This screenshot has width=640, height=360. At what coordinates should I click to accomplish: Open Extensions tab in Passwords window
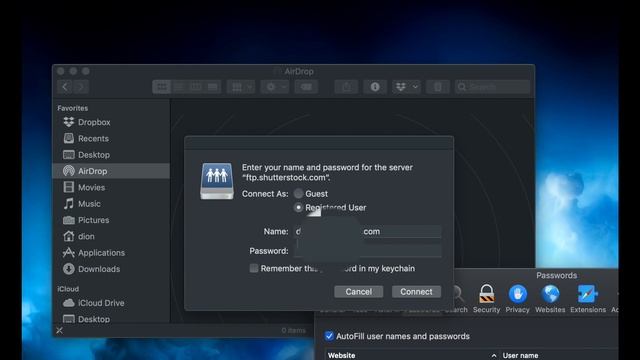588,298
